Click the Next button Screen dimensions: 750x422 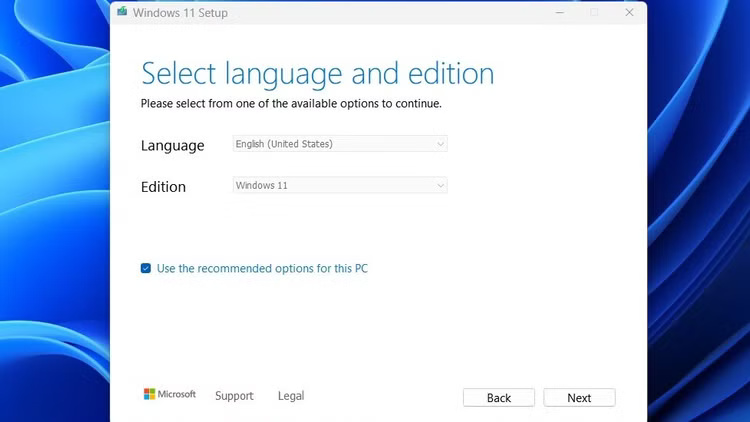click(579, 398)
